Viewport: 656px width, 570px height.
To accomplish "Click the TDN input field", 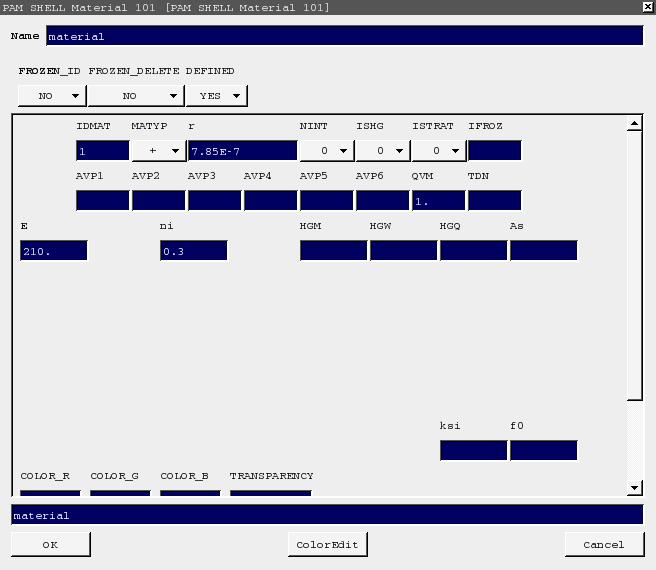I will (x=495, y=200).
